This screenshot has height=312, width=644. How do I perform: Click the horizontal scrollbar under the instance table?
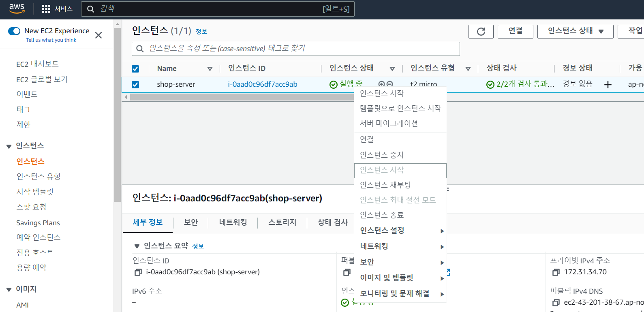pos(242,97)
